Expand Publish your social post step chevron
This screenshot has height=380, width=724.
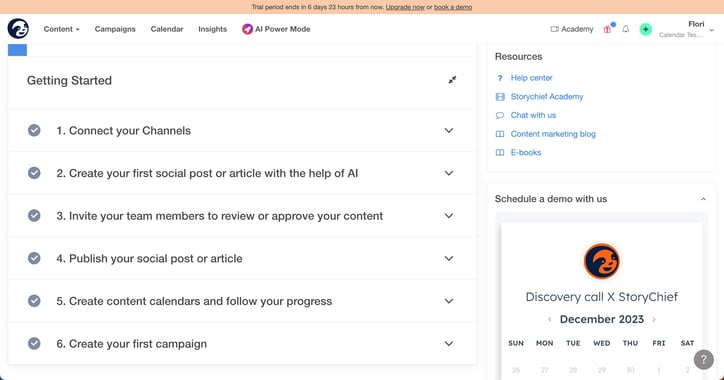click(449, 259)
